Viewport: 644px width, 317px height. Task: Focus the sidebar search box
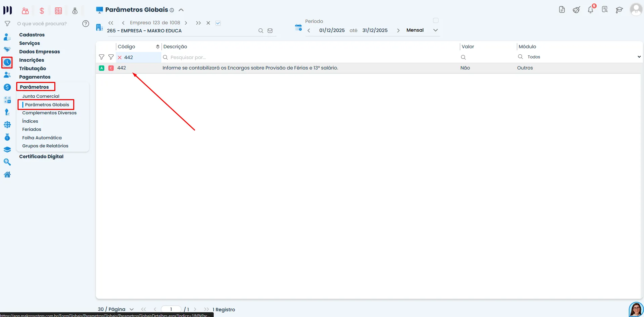click(47, 24)
